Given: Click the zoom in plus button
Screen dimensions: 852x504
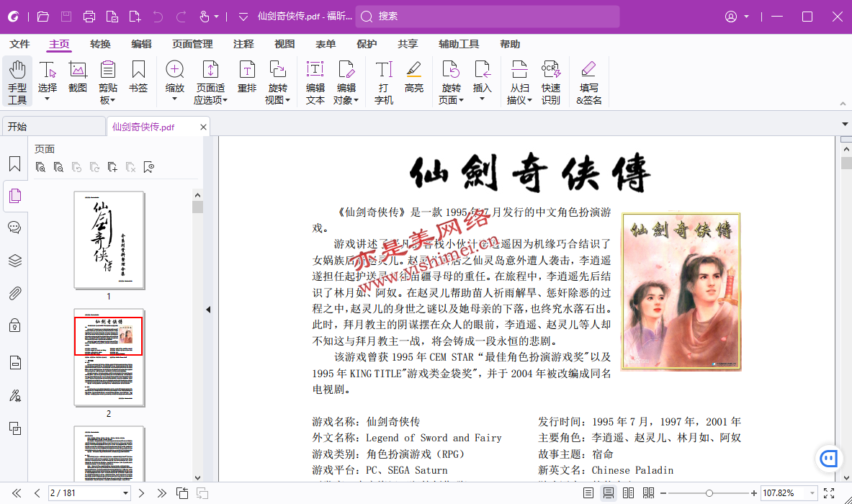Looking at the screenshot, I should click(x=753, y=493).
